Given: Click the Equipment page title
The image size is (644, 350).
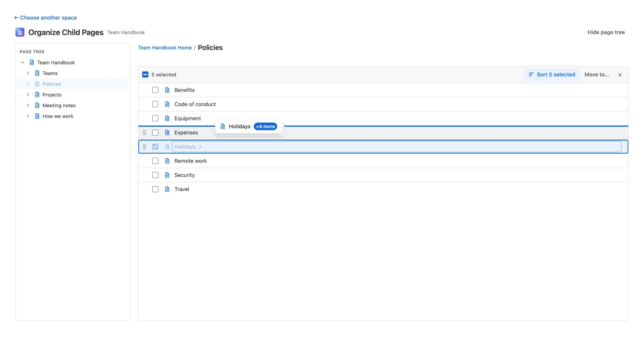Looking at the screenshot, I should point(188,118).
